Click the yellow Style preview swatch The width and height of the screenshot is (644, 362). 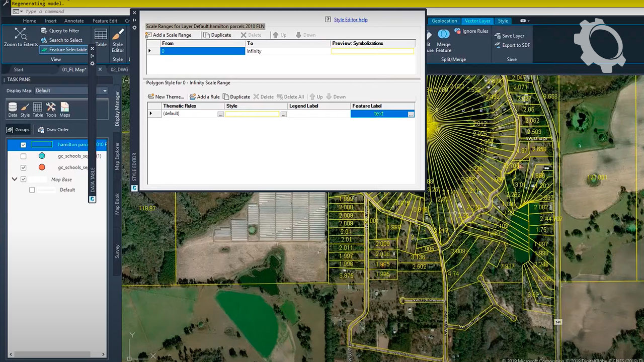click(x=252, y=114)
